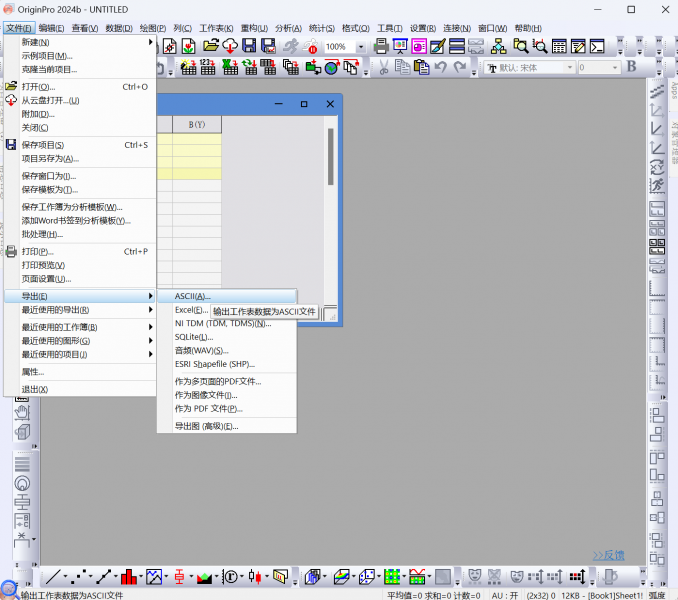Image resolution: width=678 pixels, height=600 pixels.
Task: Click the Copy icon
Action: (403, 67)
